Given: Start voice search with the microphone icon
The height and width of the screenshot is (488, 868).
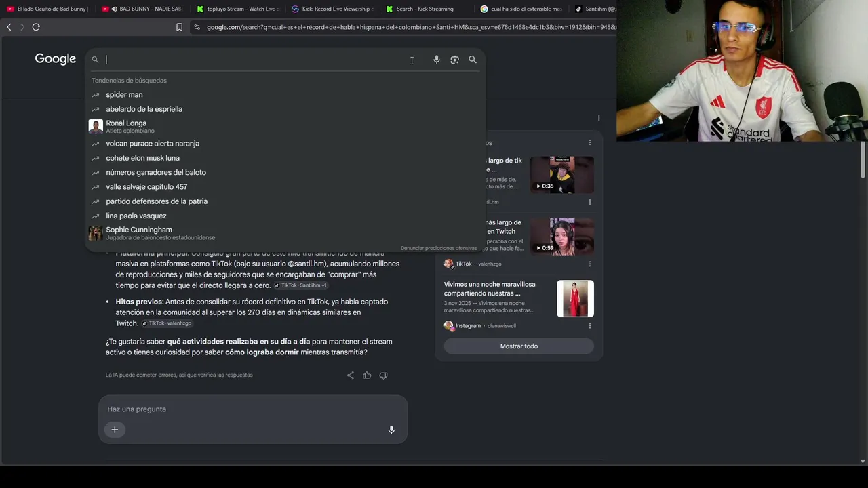Looking at the screenshot, I should click(437, 60).
